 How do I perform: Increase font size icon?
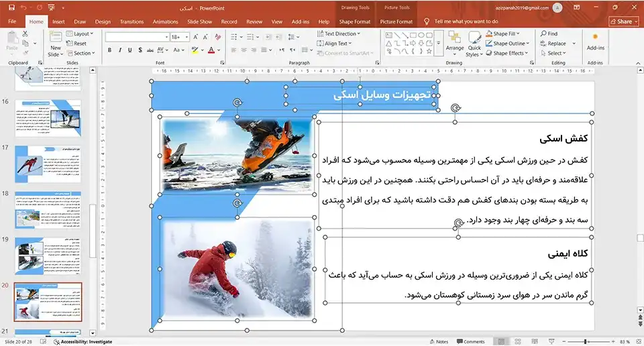(195, 37)
